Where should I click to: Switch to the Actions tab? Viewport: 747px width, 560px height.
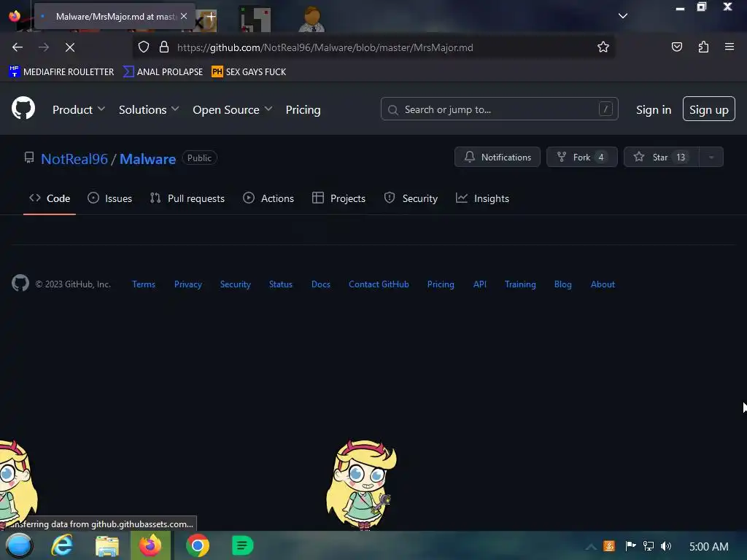coord(268,198)
